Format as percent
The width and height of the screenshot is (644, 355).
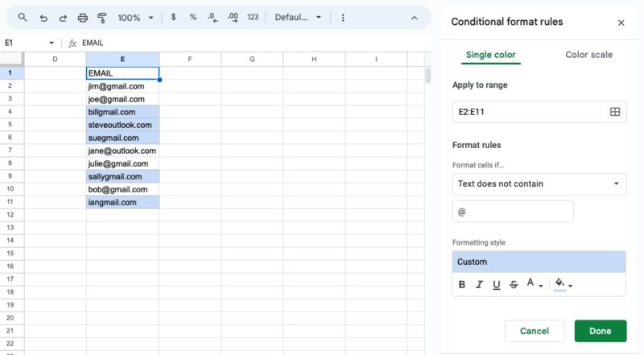click(192, 17)
